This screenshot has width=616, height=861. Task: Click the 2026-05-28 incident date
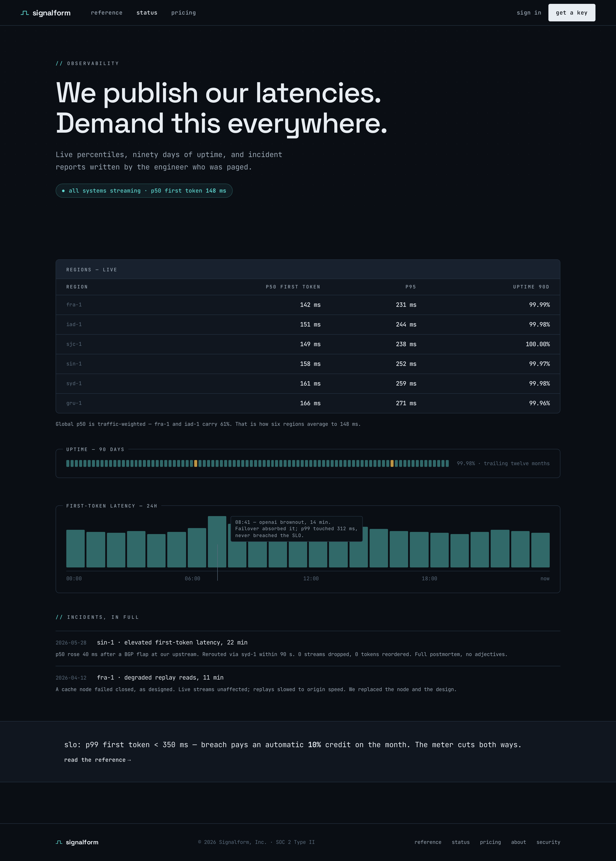pyautogui.click(x=71, y=643)
